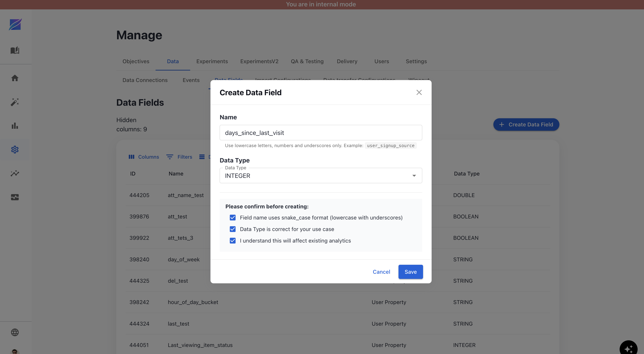The height and width of the screenshot is (354, 644).
Task: Open the INTEGER Data Type combo box
Action: pos(321,176)
